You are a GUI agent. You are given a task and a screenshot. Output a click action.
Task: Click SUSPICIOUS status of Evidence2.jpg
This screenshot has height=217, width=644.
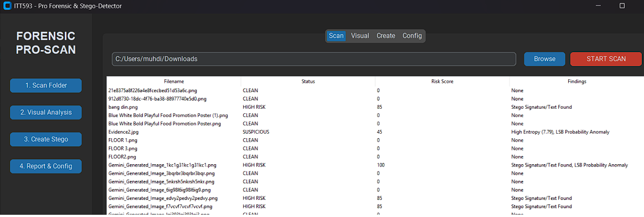click(x=256, y=132)
